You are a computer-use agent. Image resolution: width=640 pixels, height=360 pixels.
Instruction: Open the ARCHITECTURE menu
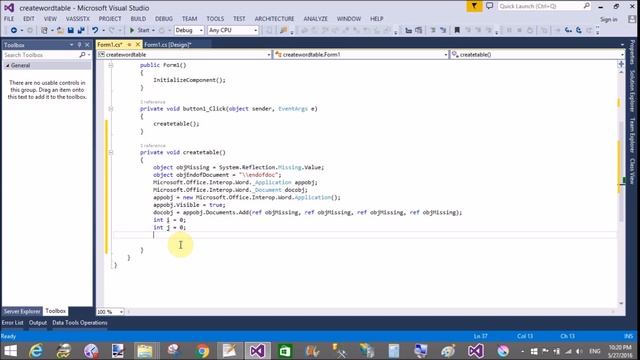coord(274,19)
